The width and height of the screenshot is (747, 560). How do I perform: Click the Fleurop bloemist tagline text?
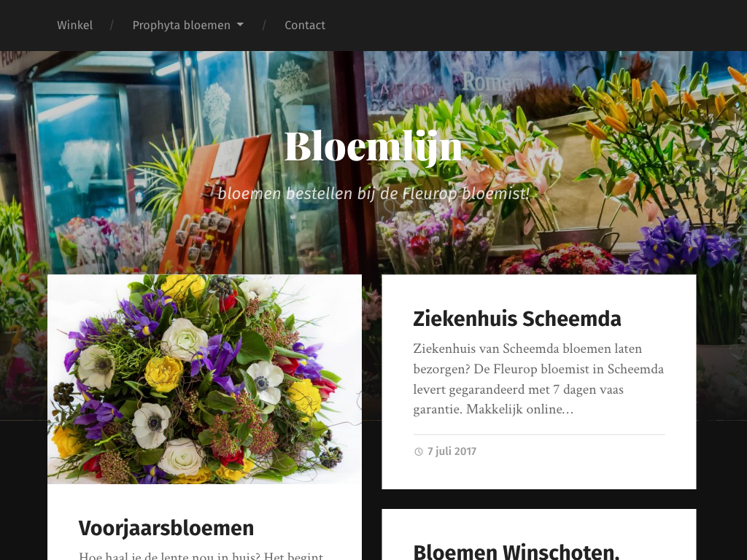click(373, 193)
